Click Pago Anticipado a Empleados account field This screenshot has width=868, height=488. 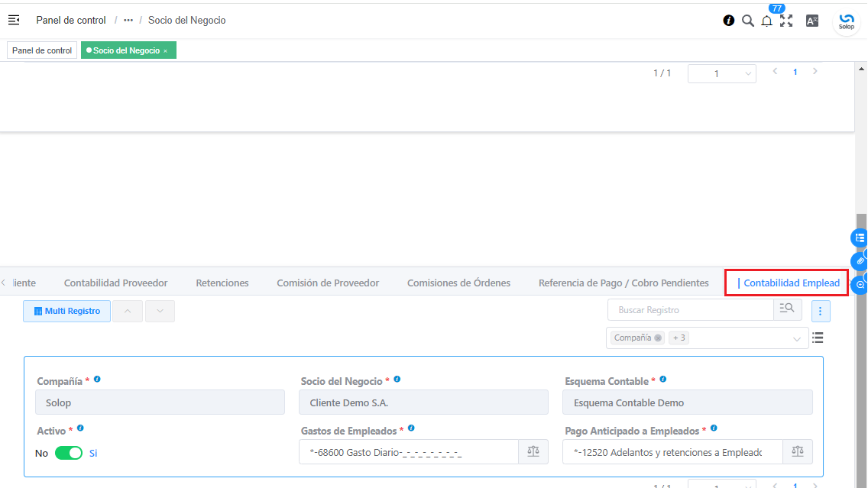pyautogui.click(x=672, y=452)
